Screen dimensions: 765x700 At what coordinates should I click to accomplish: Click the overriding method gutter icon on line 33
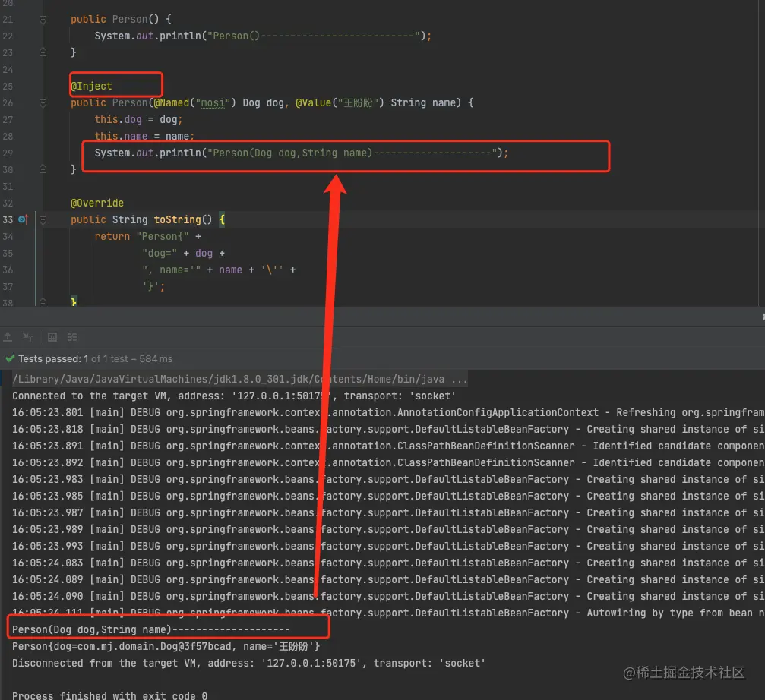23,219
